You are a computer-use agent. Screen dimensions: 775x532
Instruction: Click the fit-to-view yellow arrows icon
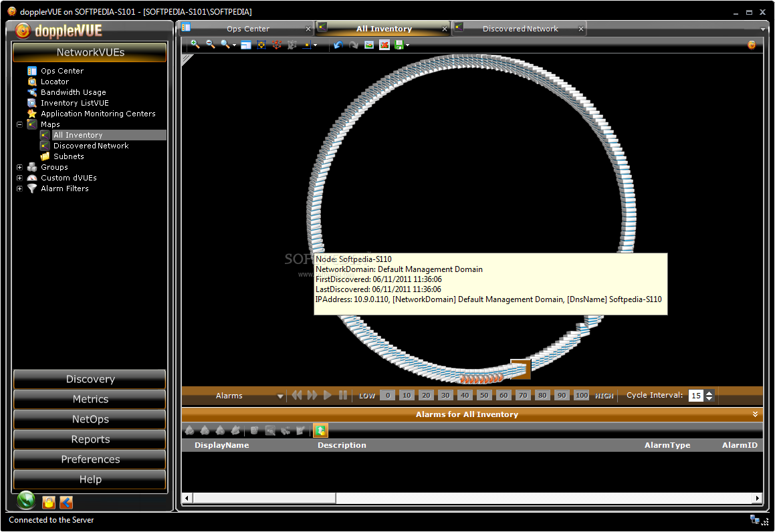(261, 45)
